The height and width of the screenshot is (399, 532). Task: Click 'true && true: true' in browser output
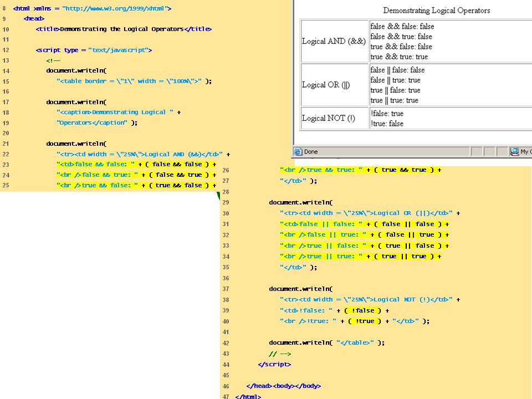tap(399, 57)
